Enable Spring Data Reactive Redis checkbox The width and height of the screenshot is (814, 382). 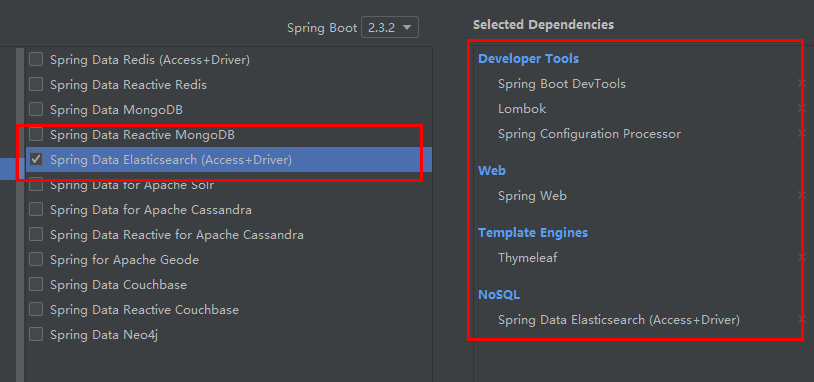click(x=36, y=85)
